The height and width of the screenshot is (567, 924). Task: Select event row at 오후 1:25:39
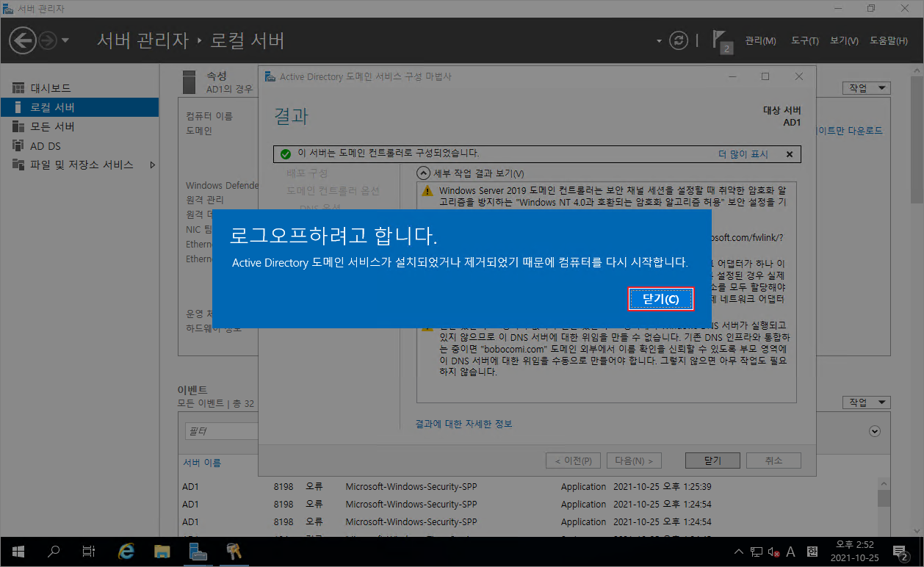529,487
